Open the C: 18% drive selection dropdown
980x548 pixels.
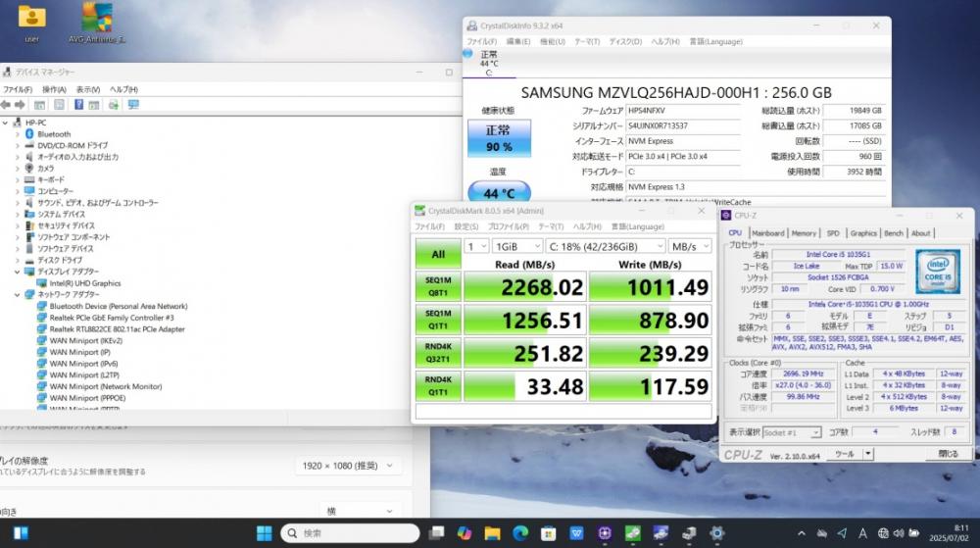[605, 246]
